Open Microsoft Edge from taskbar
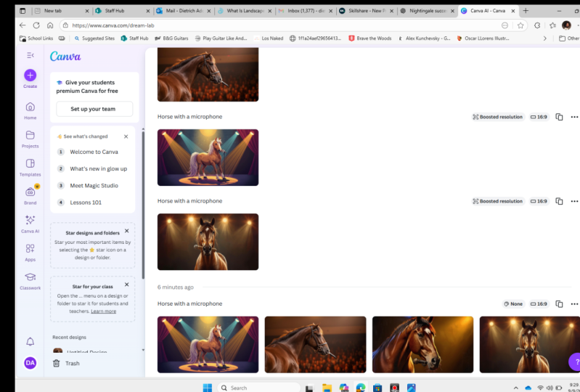 tap(361, 388)
